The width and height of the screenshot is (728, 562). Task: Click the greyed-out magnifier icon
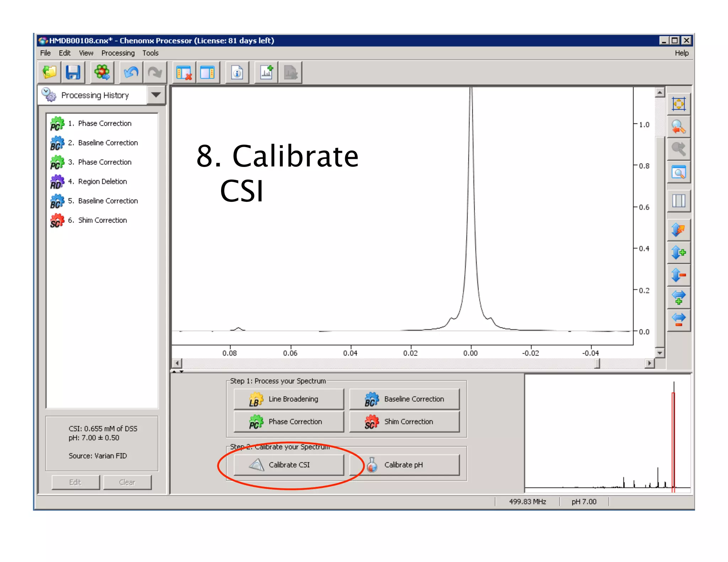point(679,149)
